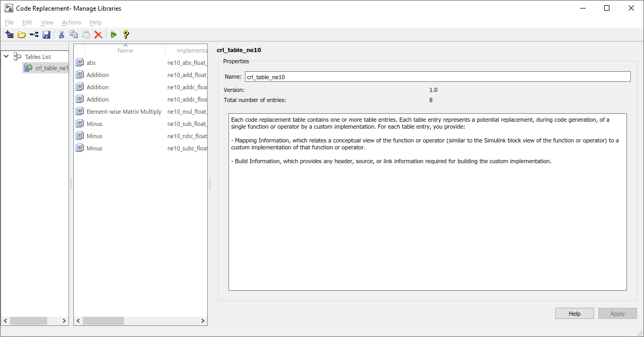This screenshot has height=337, width=644.
Task: Click left arrow of entries list horizontal scrollbar
Action: [x=79, y=321]
